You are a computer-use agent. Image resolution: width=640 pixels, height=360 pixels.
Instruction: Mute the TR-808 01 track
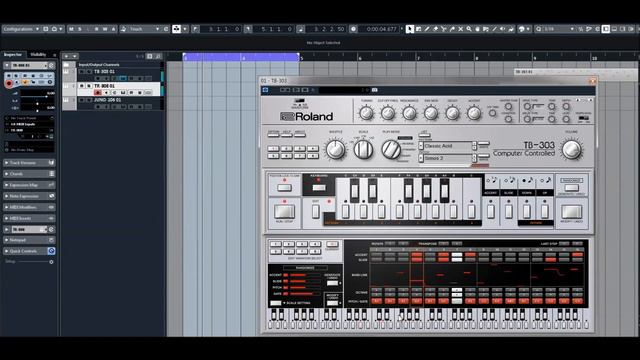(x=82, y=86)
